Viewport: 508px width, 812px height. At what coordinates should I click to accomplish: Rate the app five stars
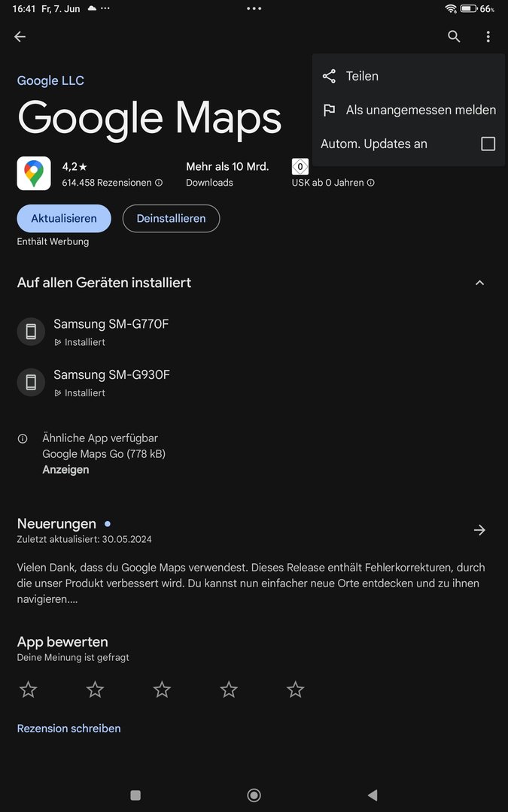pos(296,689)
